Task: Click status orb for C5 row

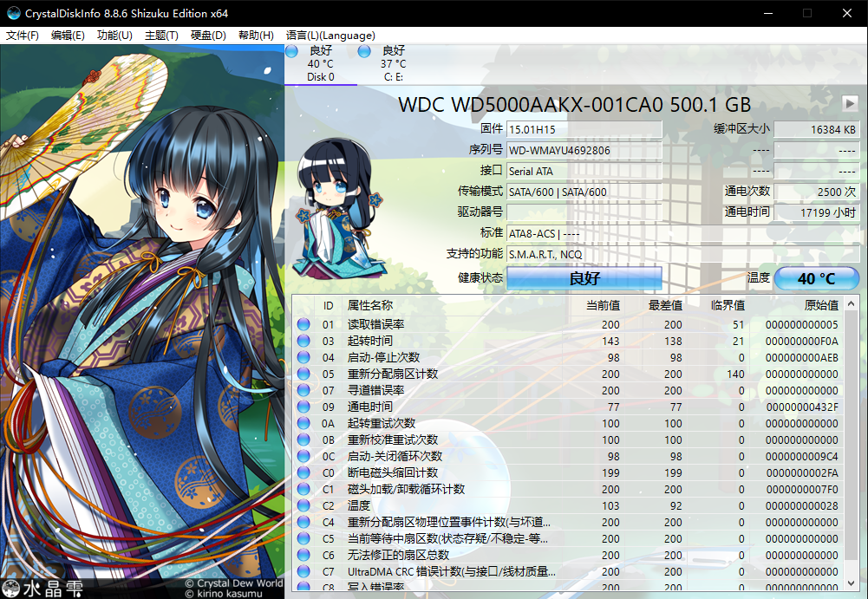Action: [x=303, y=538]
